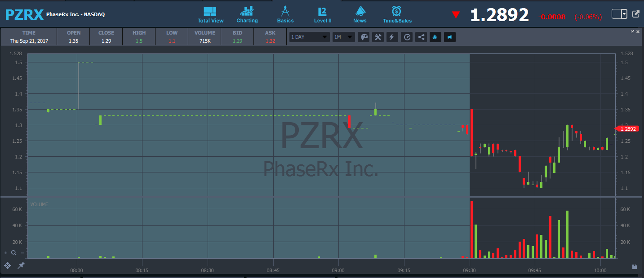Click the VOLUME pane label
The height and width of the screenshot is (278, 644).
(x=39, y=204)
